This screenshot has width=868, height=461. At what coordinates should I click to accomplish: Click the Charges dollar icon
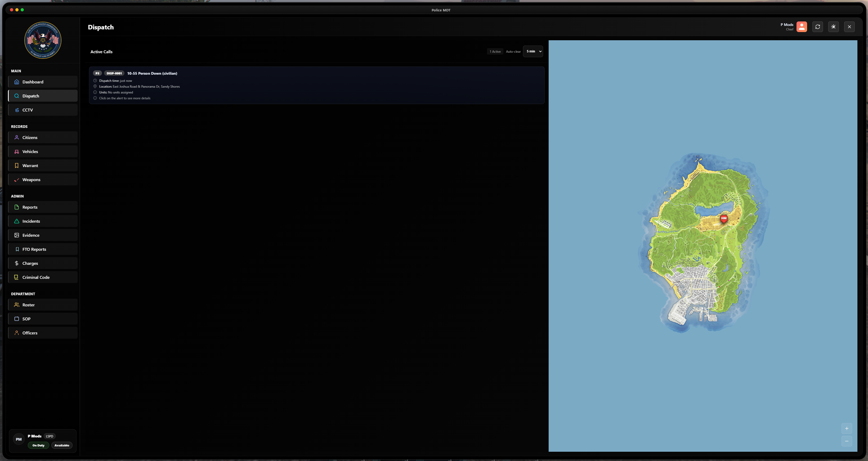(x=16, y=263)
